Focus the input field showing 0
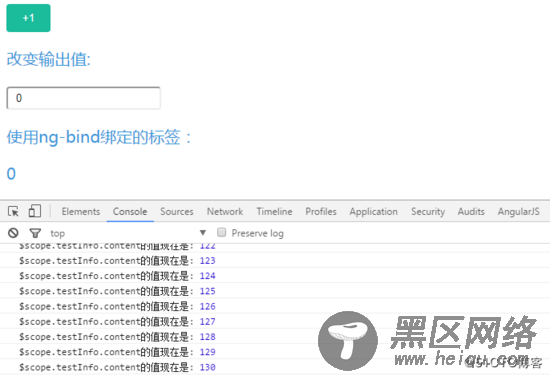550x376 pixels. (83, 98)
